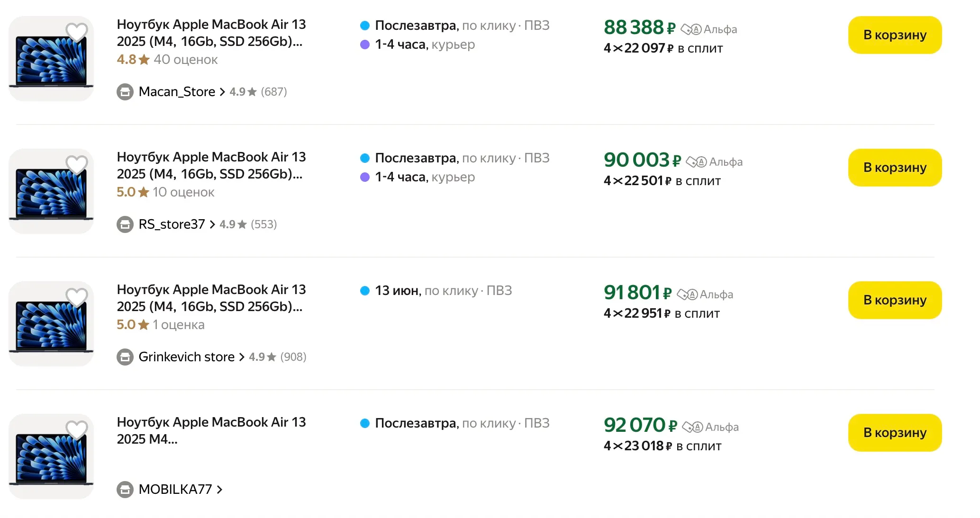
Task: Click the Macan_Store shop icon
Action: point(125,92)
